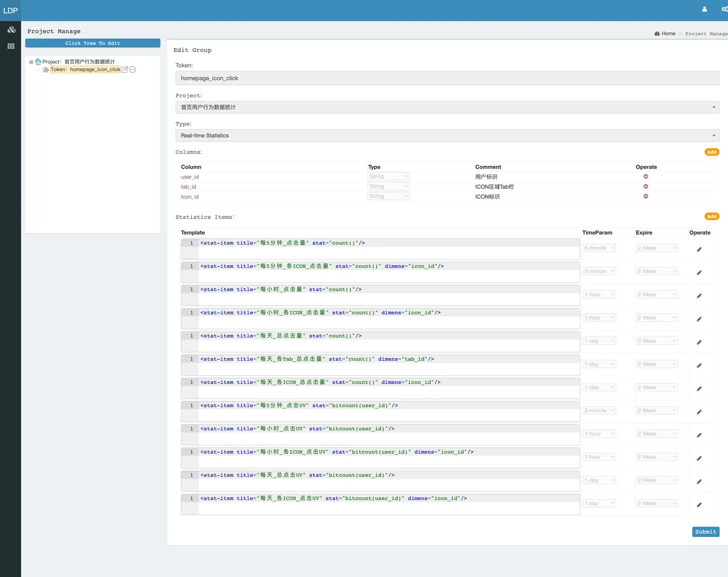Open the Type dropdown for tab_id column

point(388,186)
